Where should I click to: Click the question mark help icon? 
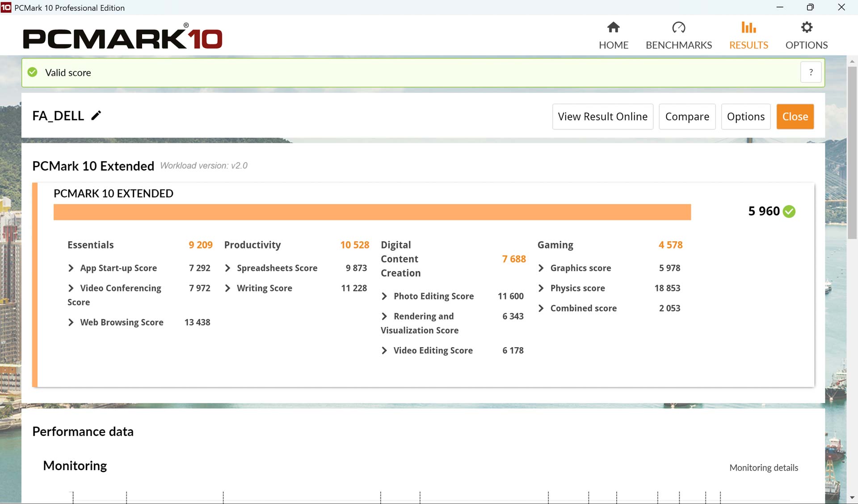pyautogui.click(x=811, y=72)
